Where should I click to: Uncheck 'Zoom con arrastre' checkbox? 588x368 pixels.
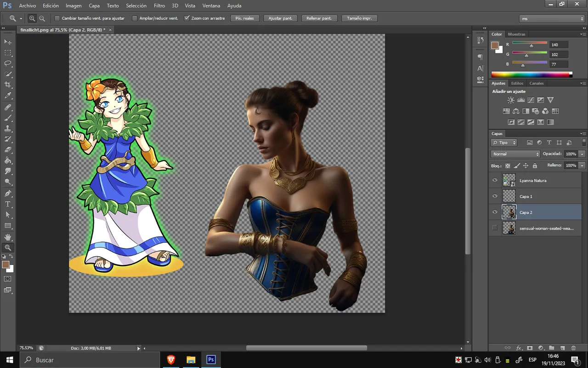[x=187, y=18]
